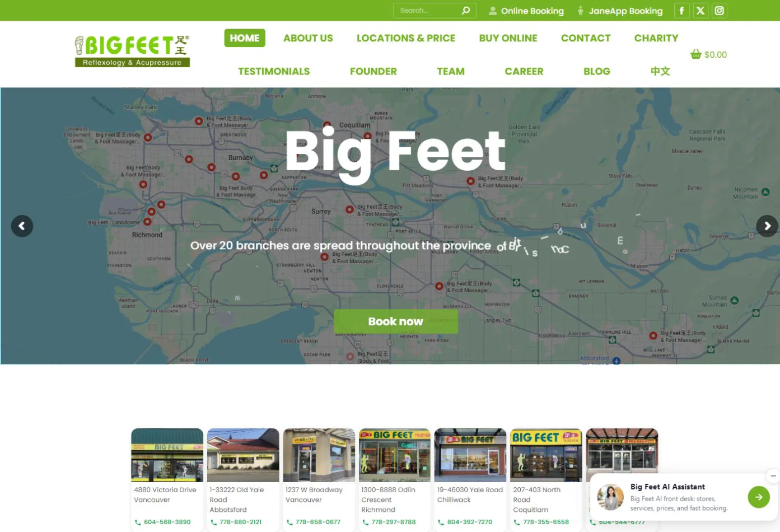This screenshot has height=532, width=780.
Task: Open 1237 W Broadway storefront photo
Action: [319, 455]
